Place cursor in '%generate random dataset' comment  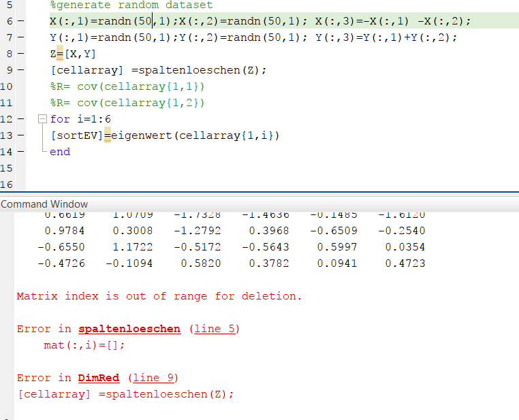pos(131,5)
